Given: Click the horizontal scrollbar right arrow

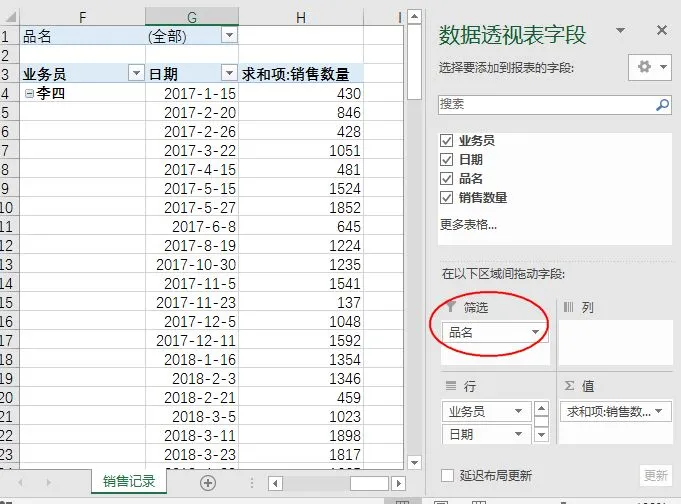Looking at the screenshot, I should tap(398, 483).
